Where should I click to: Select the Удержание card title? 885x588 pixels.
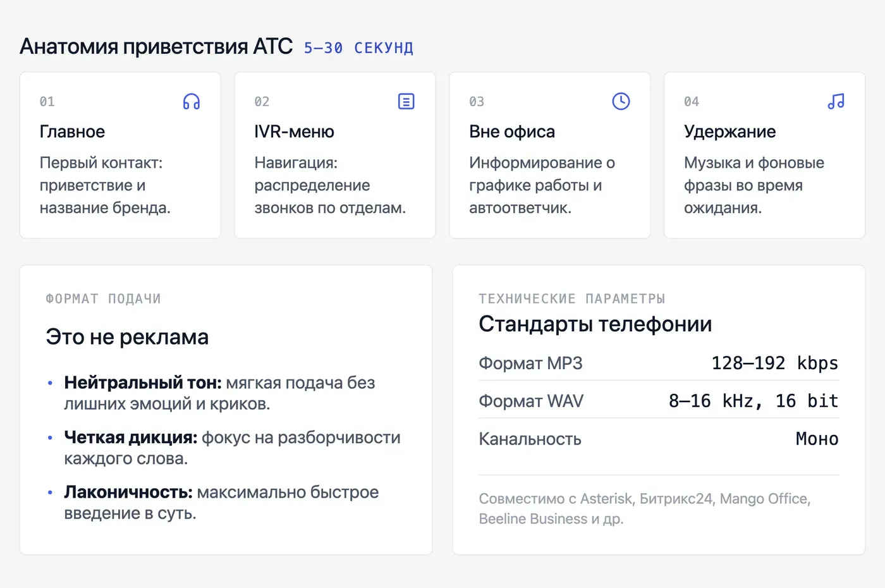click(x=729, y=132)
